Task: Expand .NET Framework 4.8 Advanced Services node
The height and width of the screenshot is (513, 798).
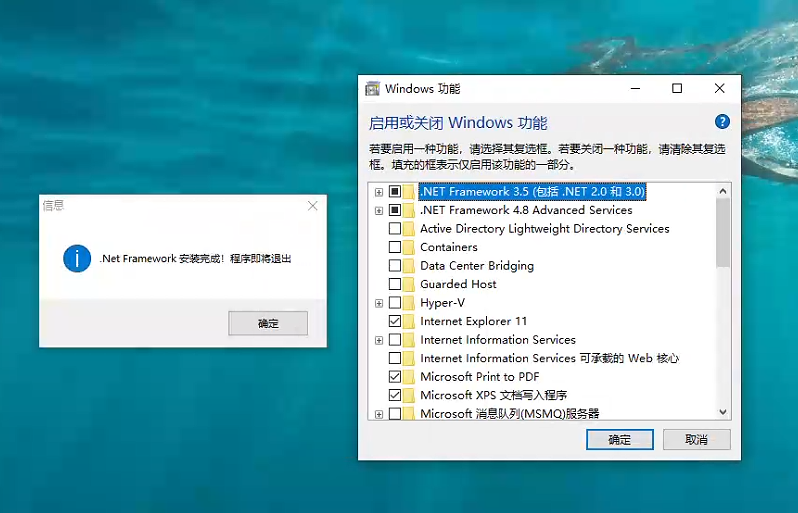Action: [x=379, y=211]
